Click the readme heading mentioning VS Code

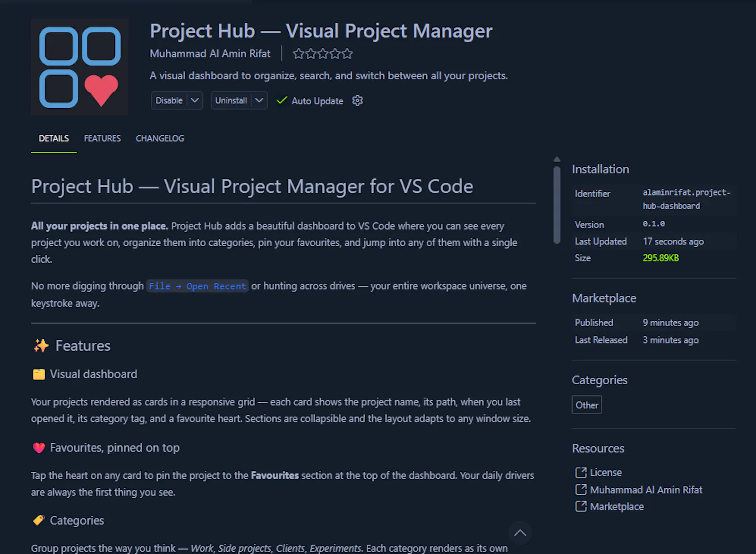252,186
